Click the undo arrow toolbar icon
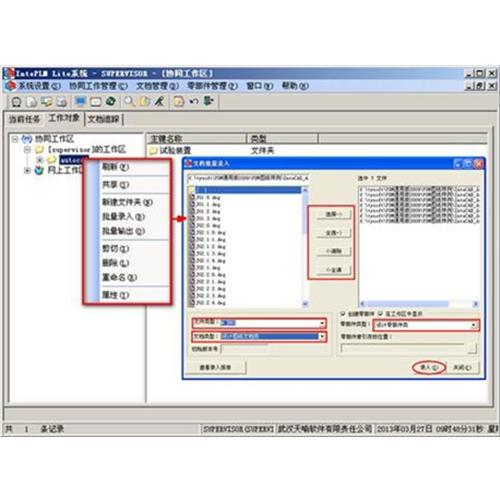The height and width of the screenshot is (500, 500). pyautogui.click(x=194, y=101)
